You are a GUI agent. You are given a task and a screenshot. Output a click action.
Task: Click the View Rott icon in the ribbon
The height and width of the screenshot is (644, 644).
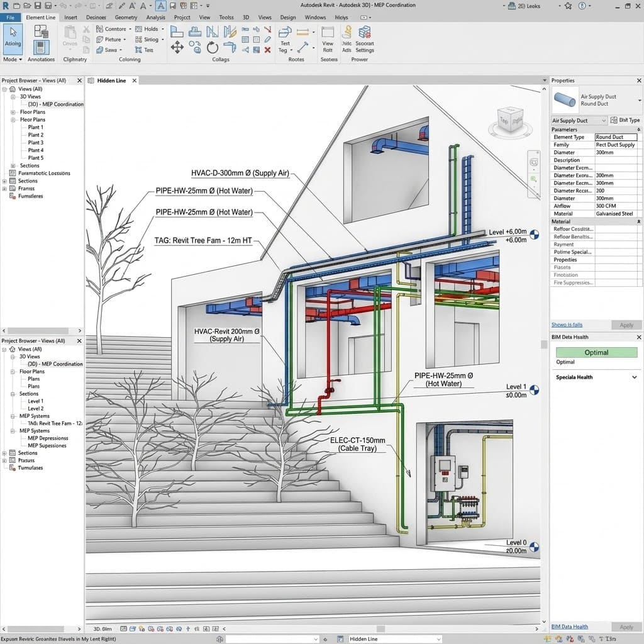click(328, 39)
